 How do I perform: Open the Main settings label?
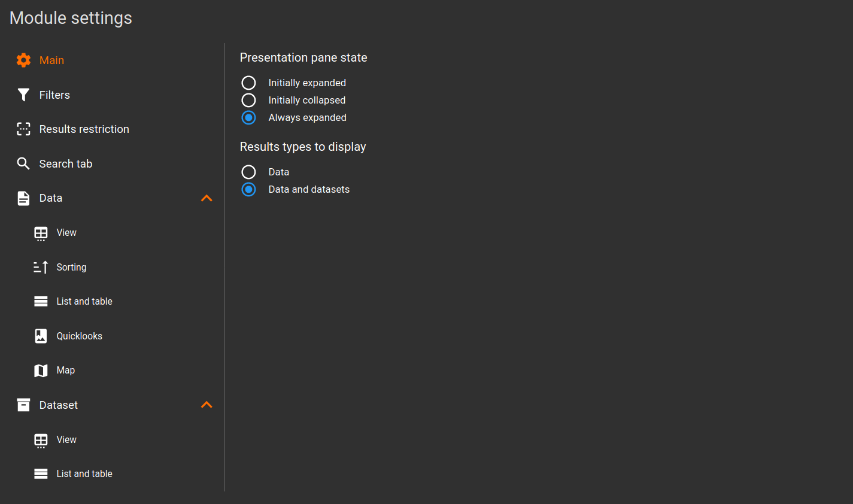click(51, 60)
